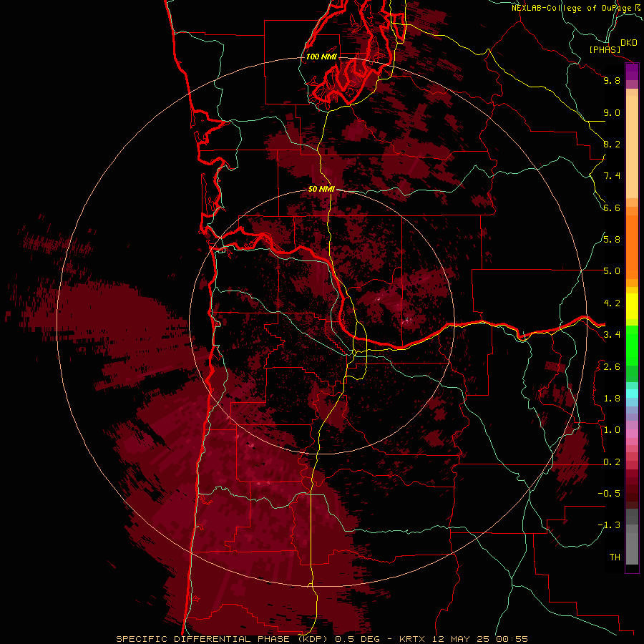644x644 pixels.
Task: Click the 5.0 value on the scale
Action: (612, 271)
